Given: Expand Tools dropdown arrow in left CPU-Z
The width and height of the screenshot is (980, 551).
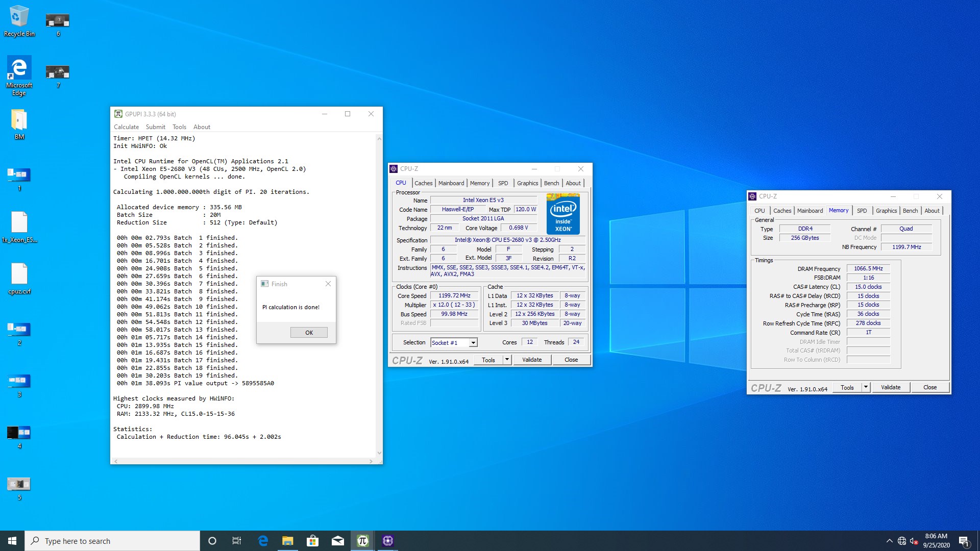Looking at the screenshot, I should click(x=507, y=360).
